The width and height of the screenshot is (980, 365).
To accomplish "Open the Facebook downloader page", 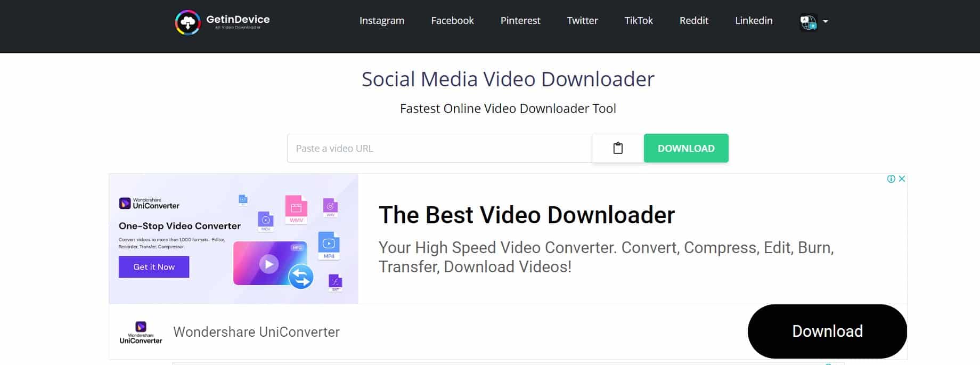I will click(x=452, y=21).
